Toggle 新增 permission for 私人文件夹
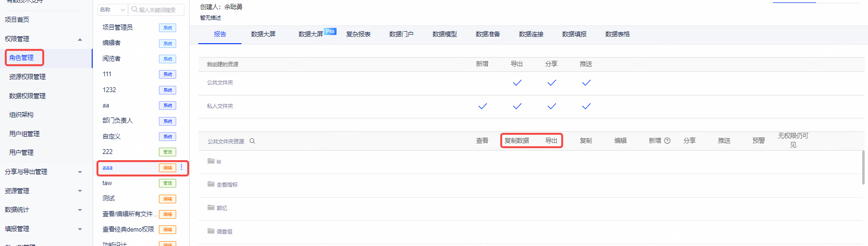This screenshot has height=246, width=868. (x=482, y=106)
